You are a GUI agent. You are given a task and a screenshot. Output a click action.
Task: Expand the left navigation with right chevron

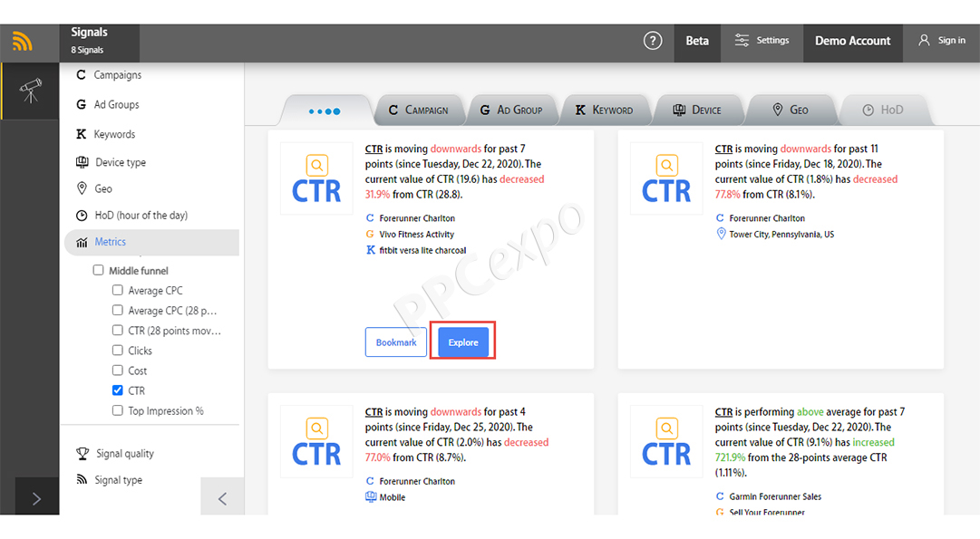[x=37, y=498]
